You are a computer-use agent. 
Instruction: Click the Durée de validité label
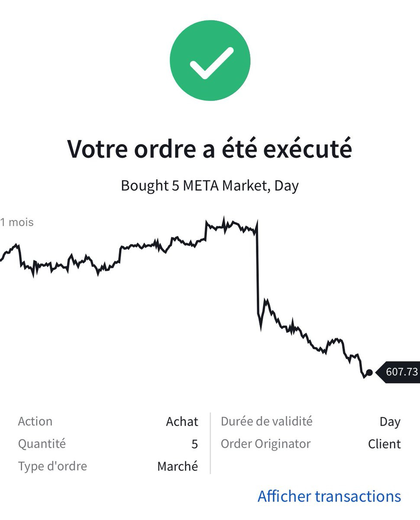click(x=266, y=421)
